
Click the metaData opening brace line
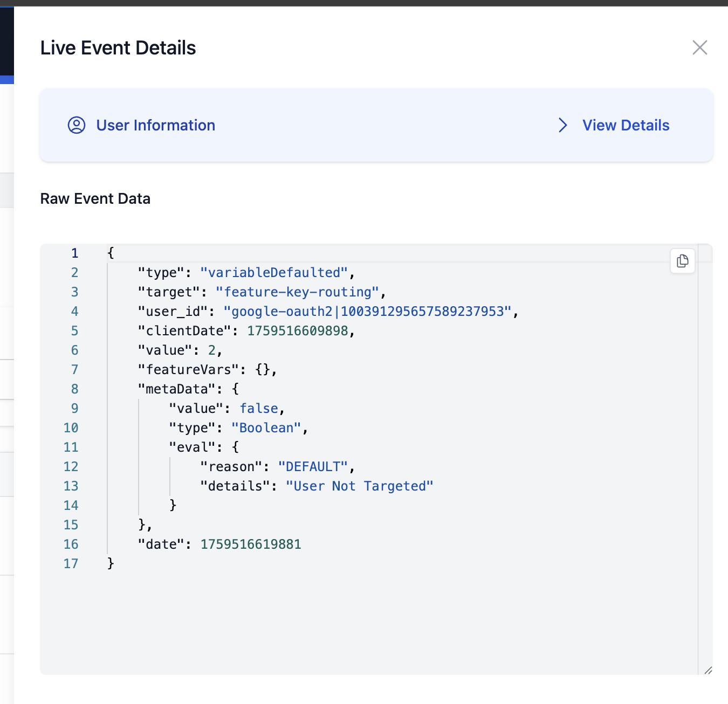(188, 389)
